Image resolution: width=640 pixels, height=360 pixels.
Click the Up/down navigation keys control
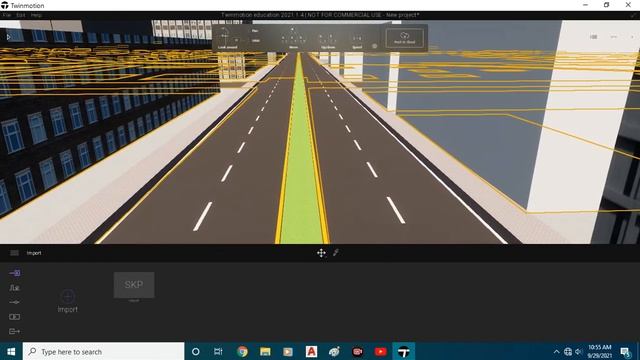[328, 41]
